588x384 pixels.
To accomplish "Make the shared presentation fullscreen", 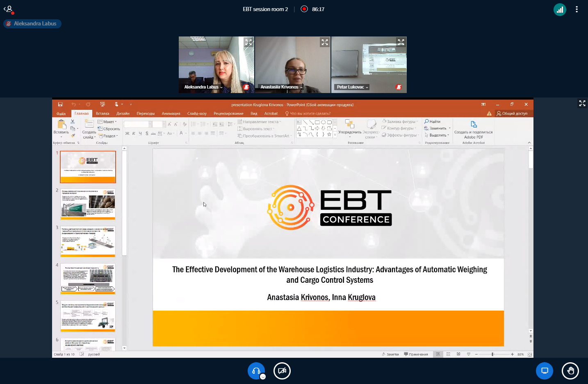I will coord(582,103).
